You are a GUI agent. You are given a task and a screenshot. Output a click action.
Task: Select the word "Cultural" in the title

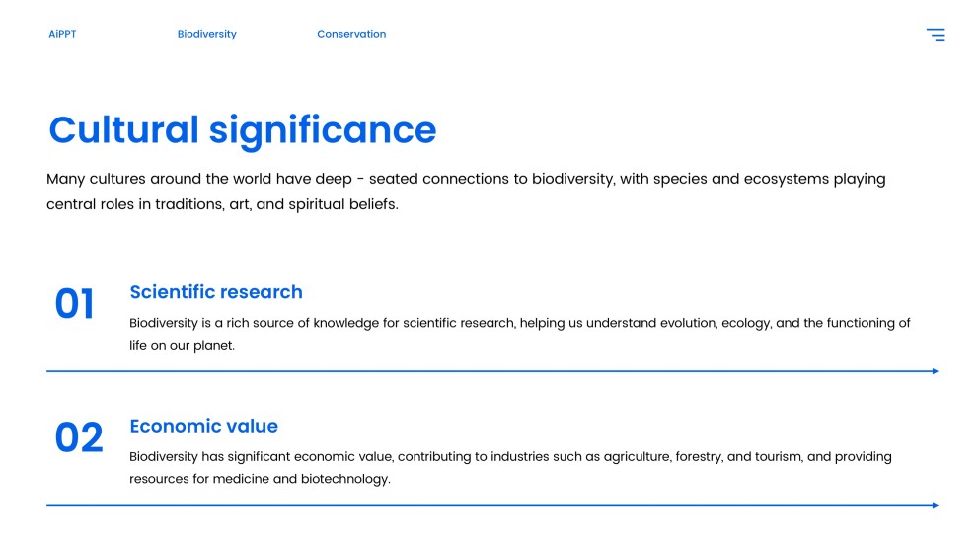123,130
